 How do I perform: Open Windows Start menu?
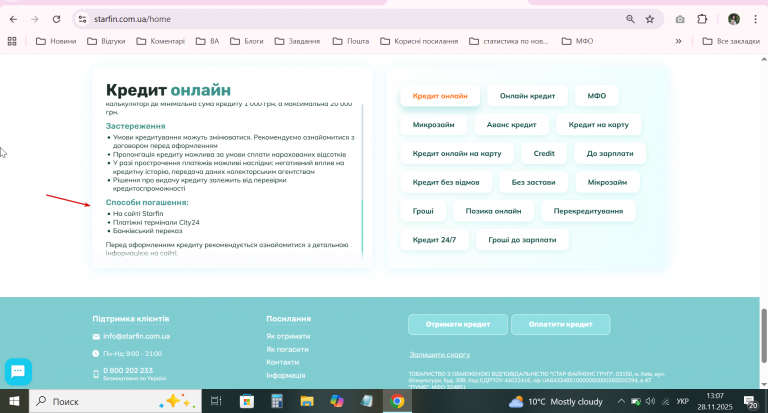tap(14, 401)
